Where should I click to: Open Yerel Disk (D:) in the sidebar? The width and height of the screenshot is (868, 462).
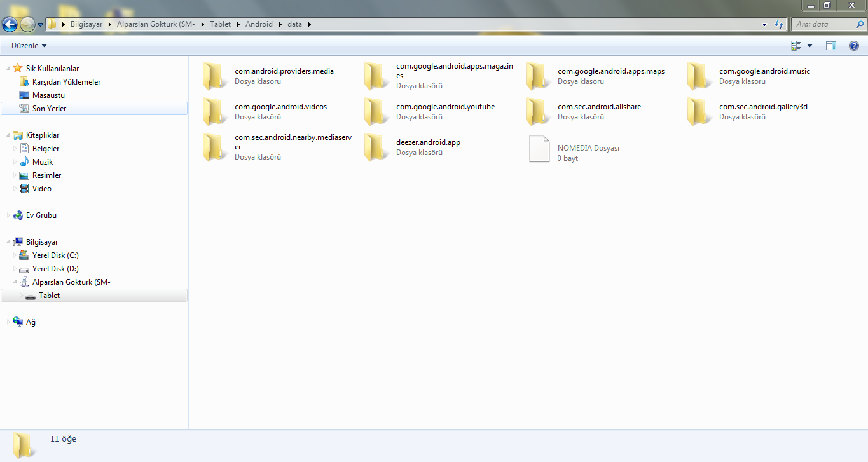pos(55,268)
